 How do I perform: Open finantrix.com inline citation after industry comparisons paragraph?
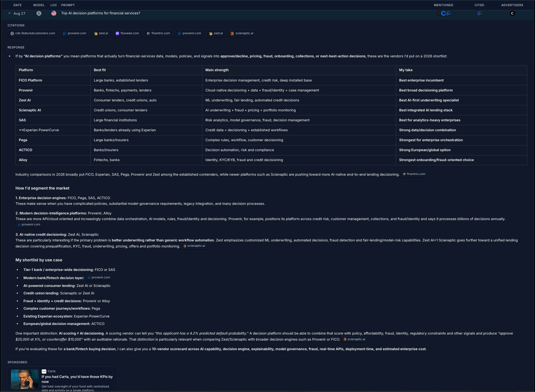(x=414, y=174)
